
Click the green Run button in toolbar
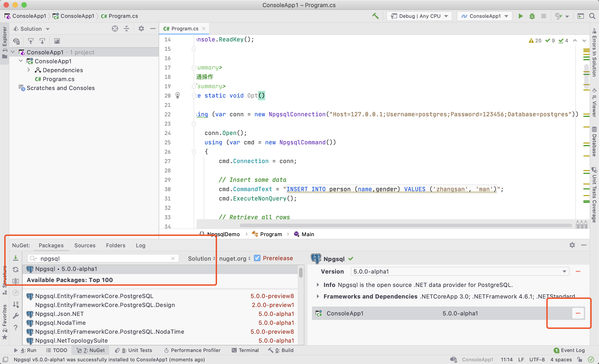click(521, 16)
